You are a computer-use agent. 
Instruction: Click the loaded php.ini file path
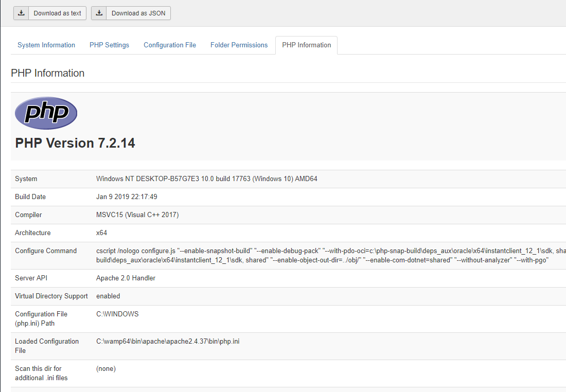[168, 342]
